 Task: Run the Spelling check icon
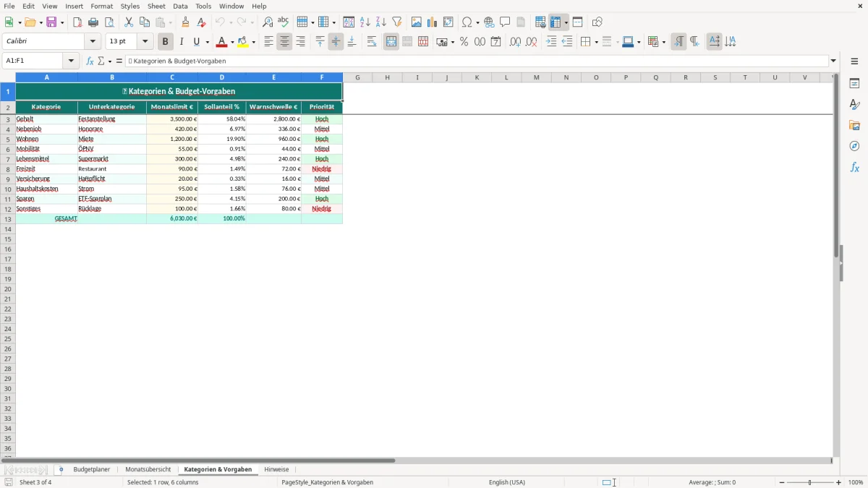tap(284, 22)
